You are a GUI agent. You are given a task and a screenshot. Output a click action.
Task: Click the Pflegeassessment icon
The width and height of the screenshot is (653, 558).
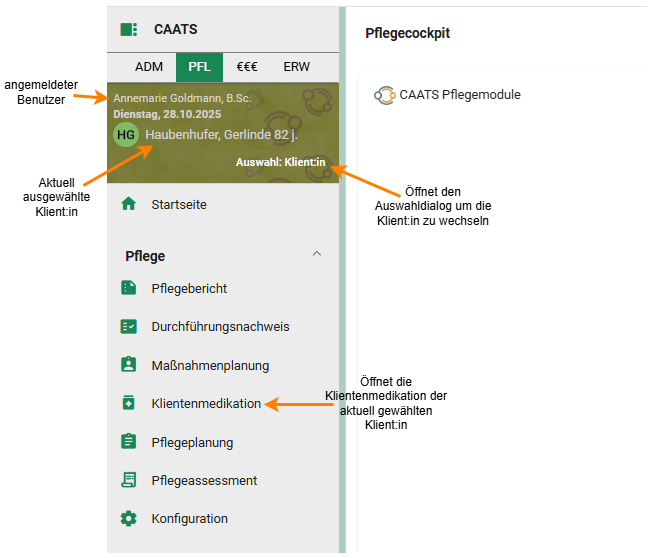128,480
